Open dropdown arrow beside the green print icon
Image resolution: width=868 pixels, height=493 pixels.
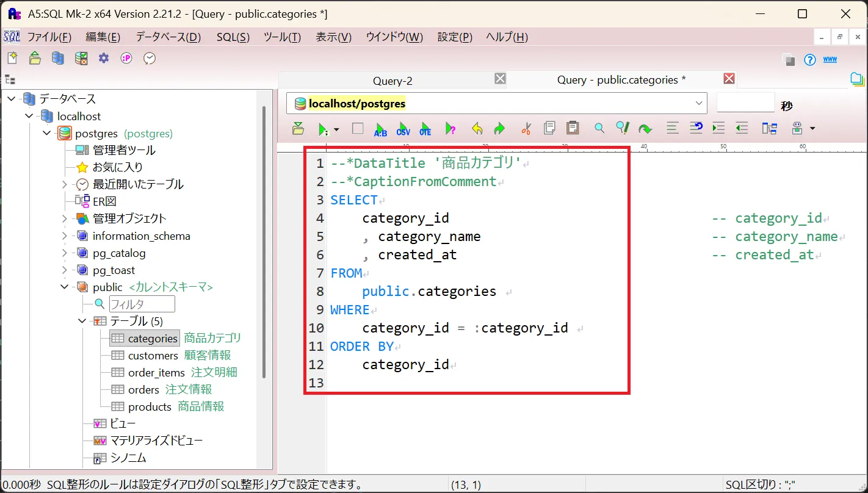click(812, 129)
